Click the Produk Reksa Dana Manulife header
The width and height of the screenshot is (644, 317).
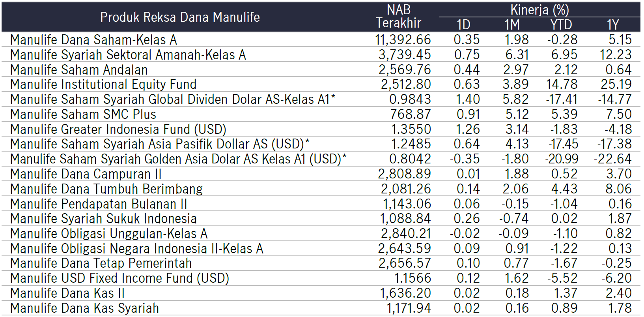point(180,17)
